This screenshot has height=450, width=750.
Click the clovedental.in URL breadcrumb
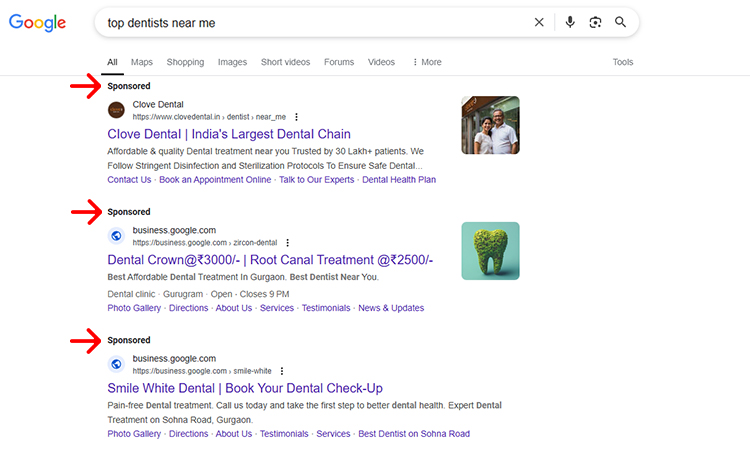[209, 117]
